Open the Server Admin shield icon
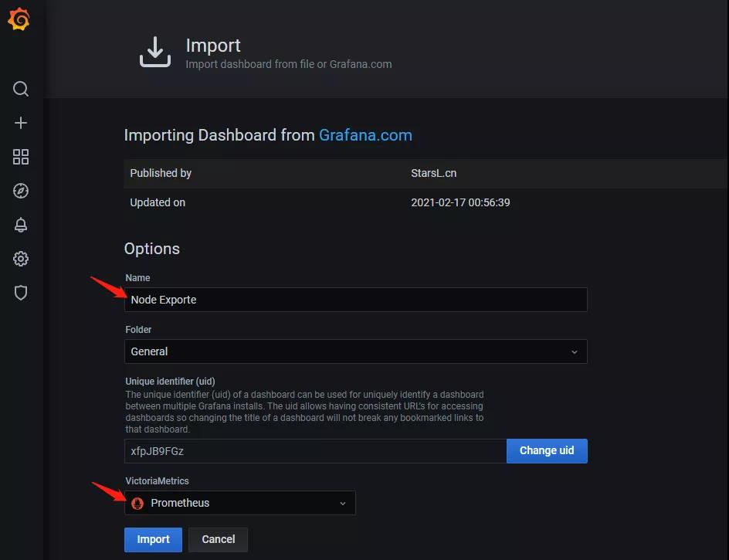Viewport: 729px width, 560px height. pyautogui.click(x=20, y=293)
